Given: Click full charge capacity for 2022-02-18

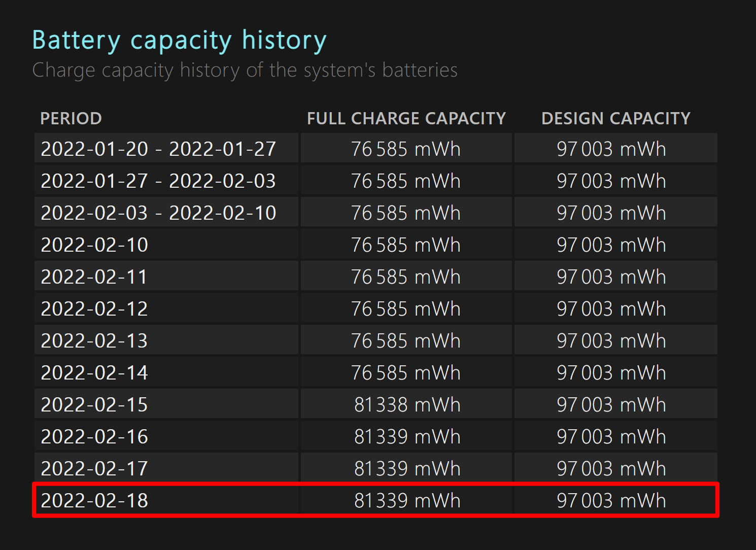Looking at the screenshot, I should pos(407,500).
